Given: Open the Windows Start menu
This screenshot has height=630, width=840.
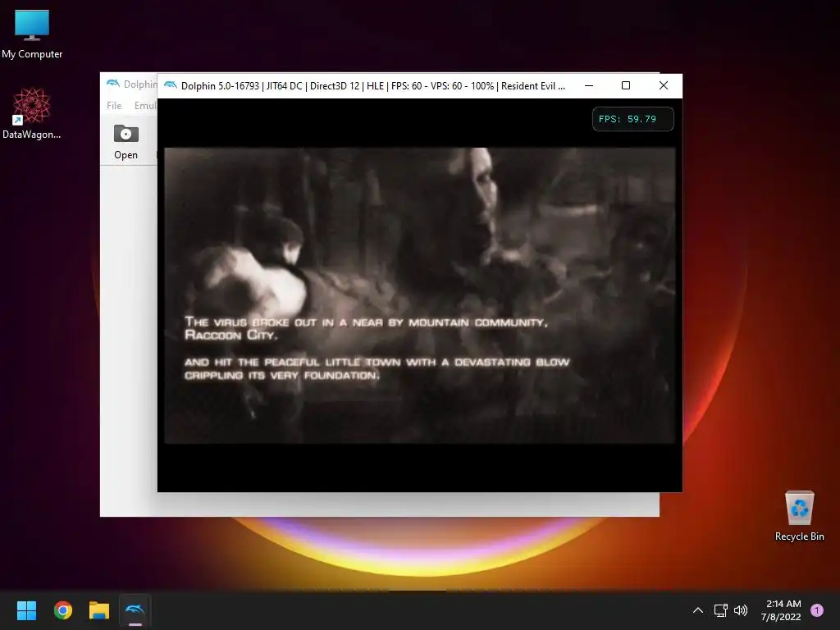Looking at the screenshot, I should pyautogui.click(x=26, y=610).
